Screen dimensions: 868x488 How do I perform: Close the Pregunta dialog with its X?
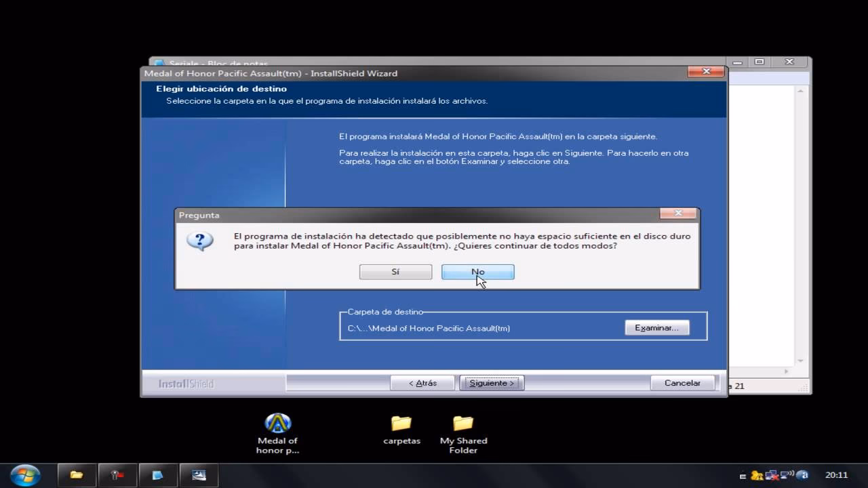click(678, 214)
